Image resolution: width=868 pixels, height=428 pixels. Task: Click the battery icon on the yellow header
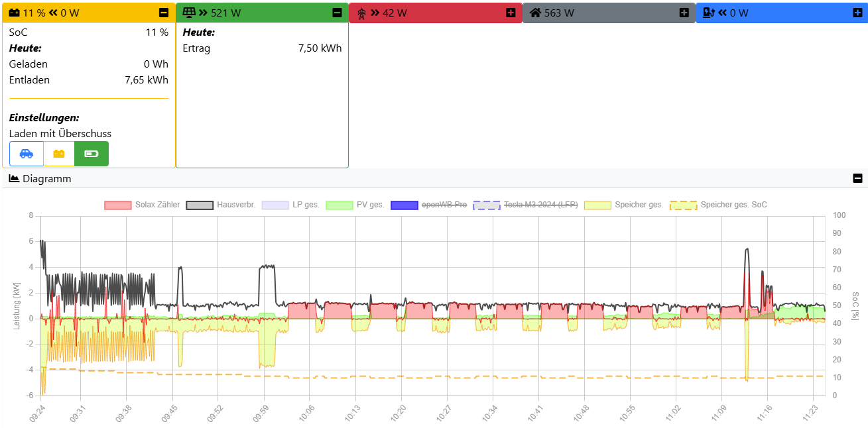pyautogui.click(x=13, y=11)
